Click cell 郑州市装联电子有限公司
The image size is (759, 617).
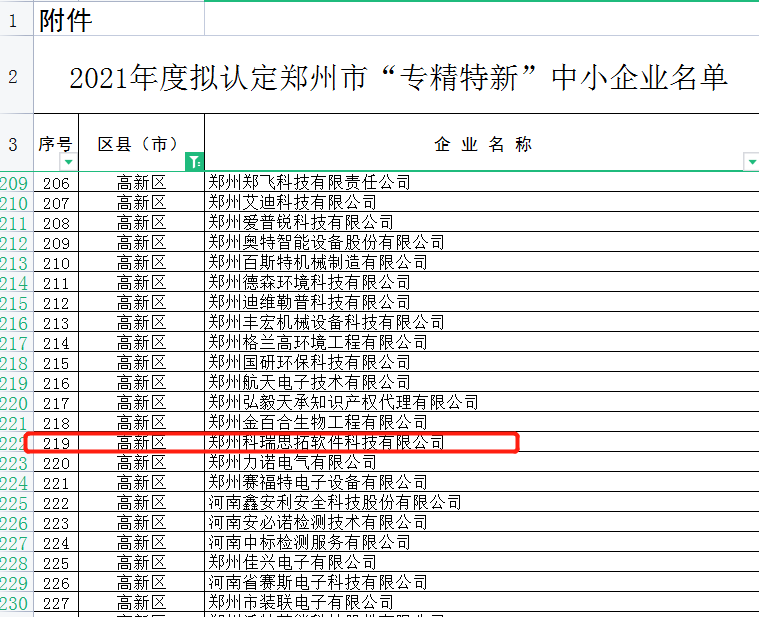[482, 602]
